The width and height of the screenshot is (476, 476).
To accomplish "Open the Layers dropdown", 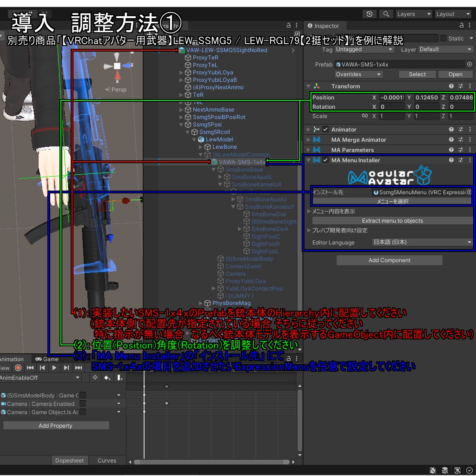I will (x=414, y=14).
